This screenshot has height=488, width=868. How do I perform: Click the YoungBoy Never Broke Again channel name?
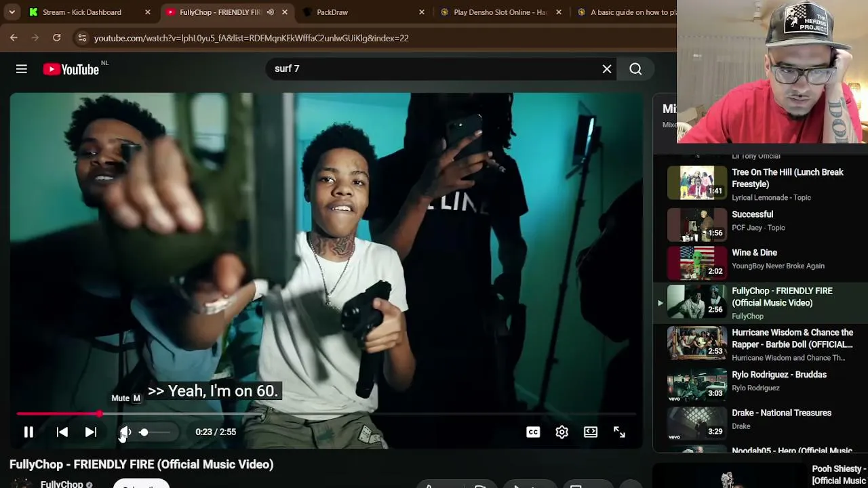tap(778, 266)
